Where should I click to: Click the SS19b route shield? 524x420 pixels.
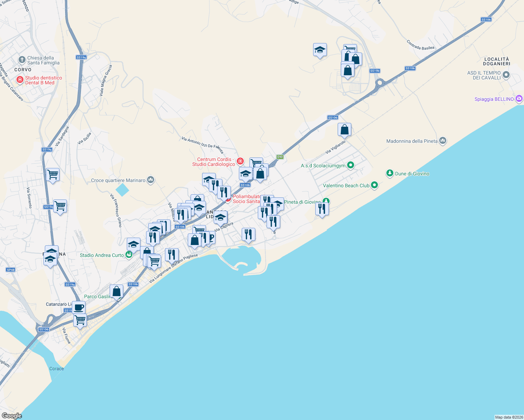(x=375, y=71)
